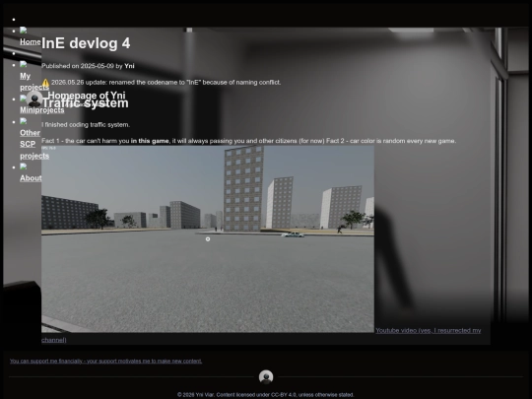
Task: Open Other SCP projects link
Action: point(33,144)
